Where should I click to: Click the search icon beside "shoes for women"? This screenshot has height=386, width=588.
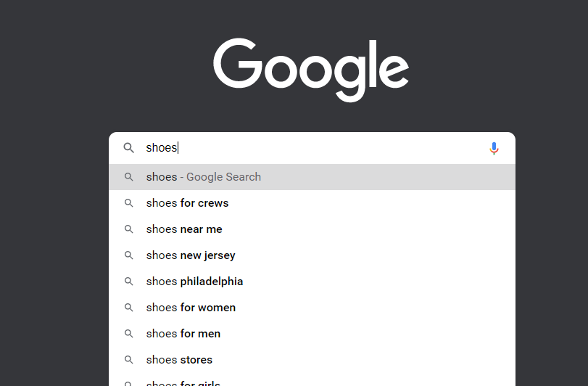tap(129, 308)
